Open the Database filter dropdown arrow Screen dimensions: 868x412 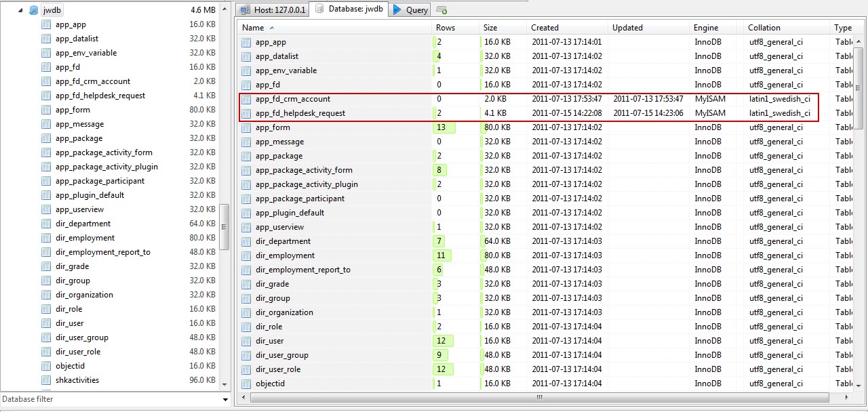[x=226, y=400]
